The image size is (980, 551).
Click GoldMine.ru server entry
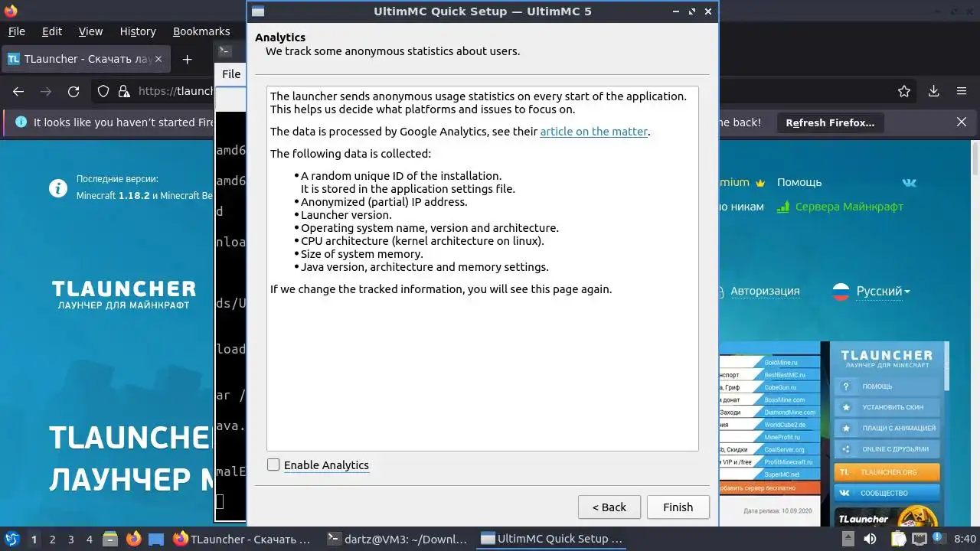pos(781,362)
